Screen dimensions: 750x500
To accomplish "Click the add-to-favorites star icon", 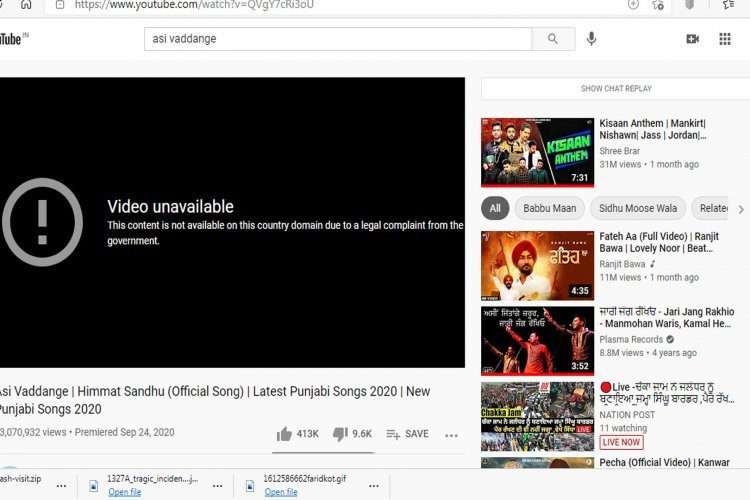I will pos(658,5).
